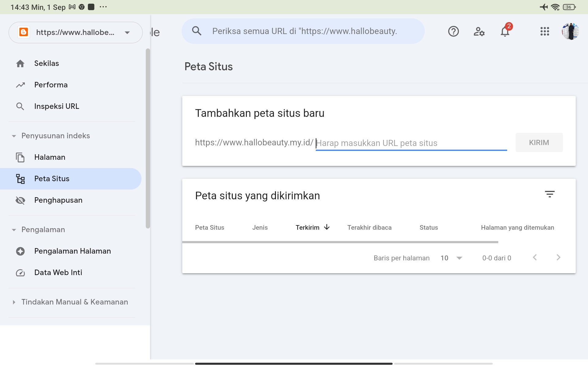Click Halaman yang ditemukan column header
This screenshot has height=368, width=588.
tap(518, 228)
